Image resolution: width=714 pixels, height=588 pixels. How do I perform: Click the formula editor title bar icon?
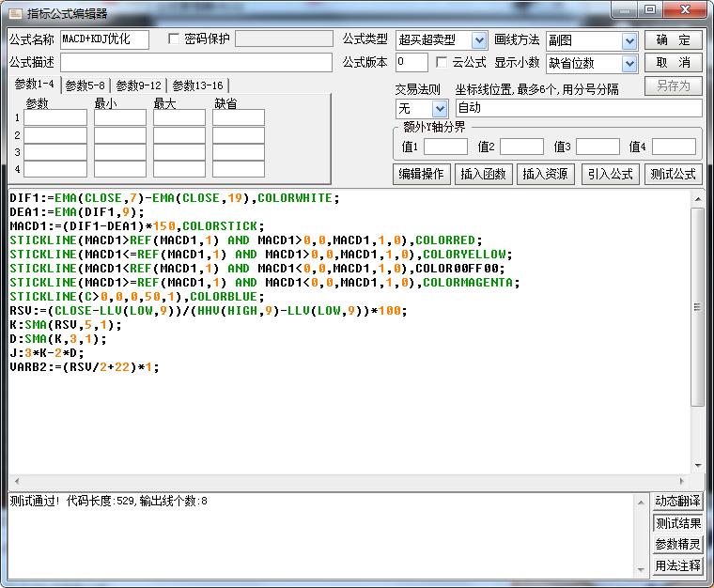tap(14, 13)
